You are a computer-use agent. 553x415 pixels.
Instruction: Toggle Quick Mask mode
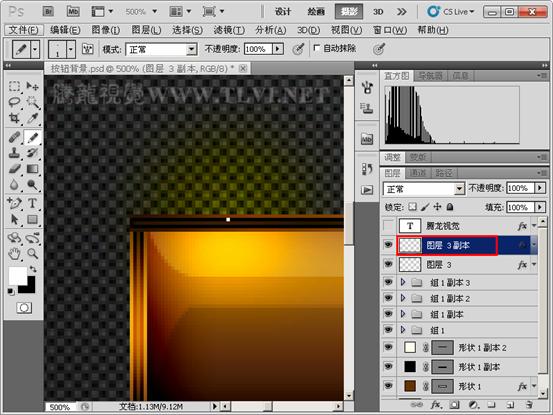click(x=24, y=308)
